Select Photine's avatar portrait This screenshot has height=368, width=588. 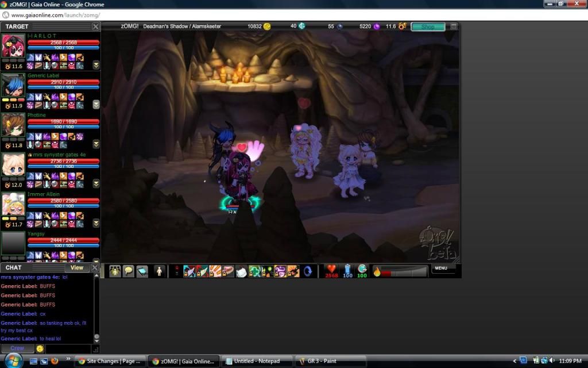[x=13, y=125]
